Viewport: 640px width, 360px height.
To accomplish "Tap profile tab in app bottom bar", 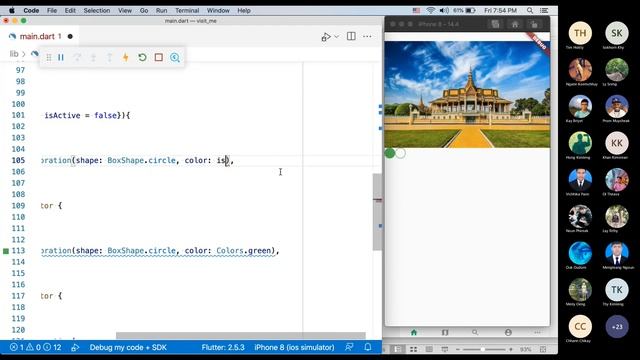I will (x=508, y=332).
